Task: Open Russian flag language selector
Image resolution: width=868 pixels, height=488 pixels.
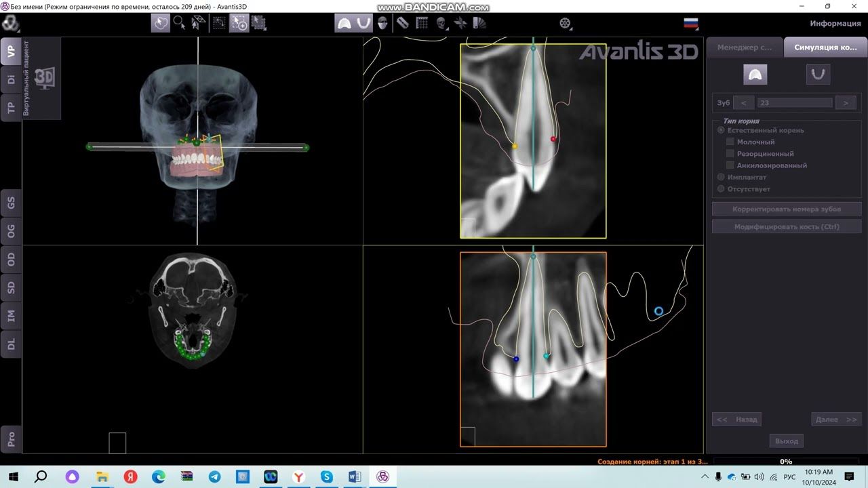Action: point(690,23)
